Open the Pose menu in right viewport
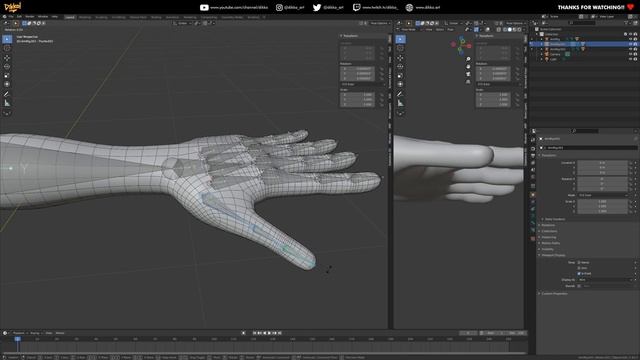 click(x=450, y=29)
